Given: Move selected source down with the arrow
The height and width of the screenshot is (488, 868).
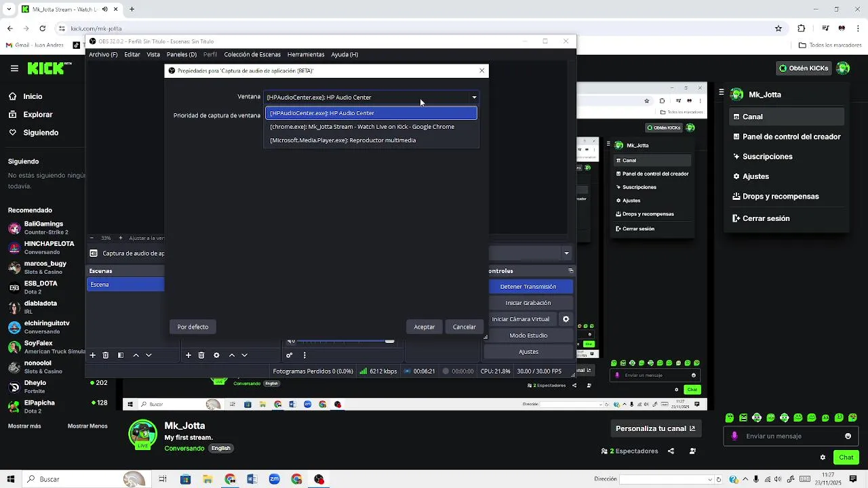Looking at the screenshot, I should [244, 355].
